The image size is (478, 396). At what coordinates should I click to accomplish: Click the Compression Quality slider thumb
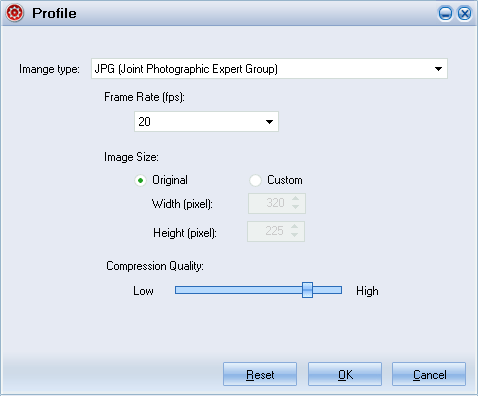pyautogui.click(x=307, y=290)
